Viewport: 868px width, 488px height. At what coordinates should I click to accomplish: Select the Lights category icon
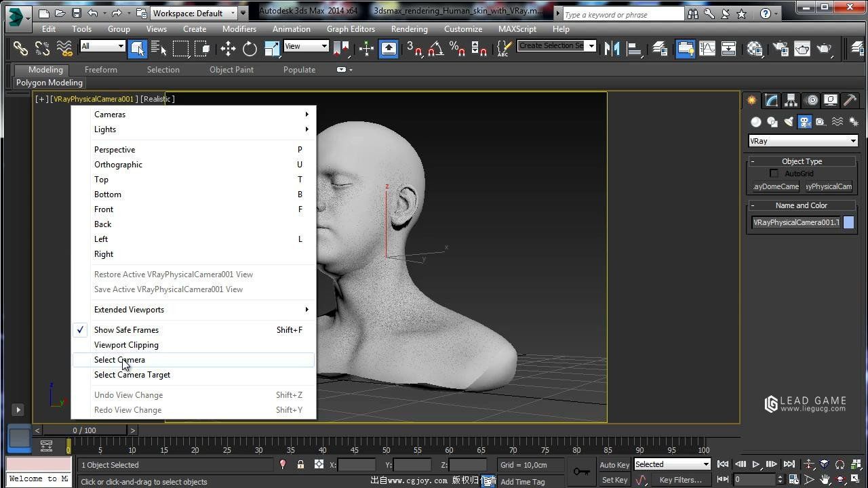coord(788,122)
